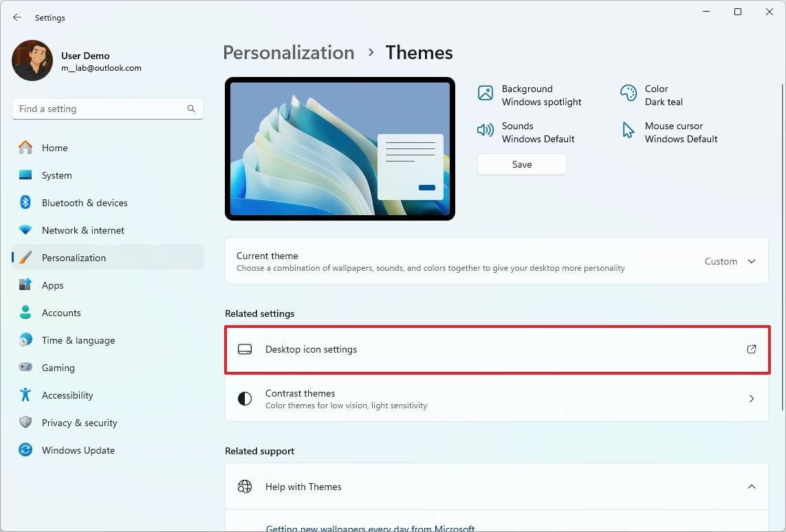The width and height of the screenshot is (786, 532).
Task: Click the Personalization breadcrumb link
Action: [x=288, y=53]
